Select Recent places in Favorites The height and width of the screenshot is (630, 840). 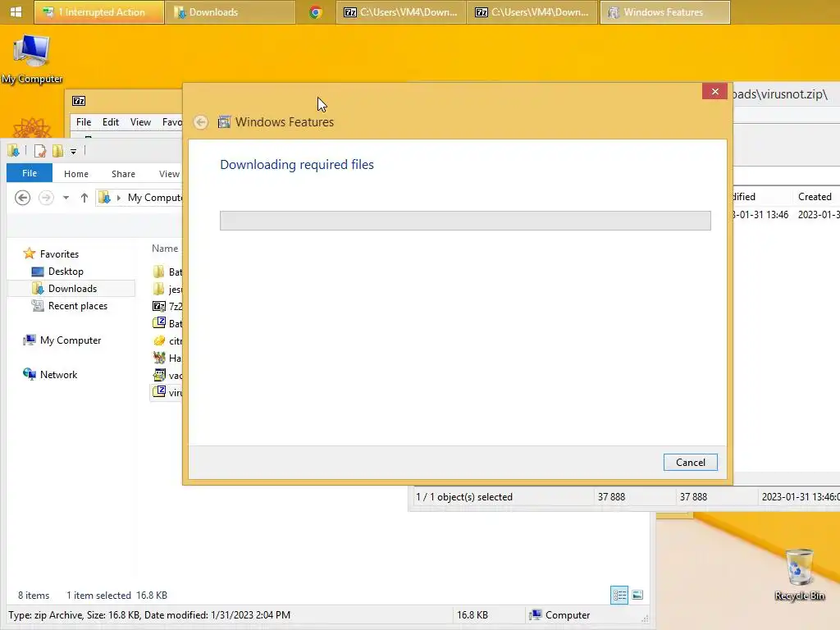click(x=70, y=306)
